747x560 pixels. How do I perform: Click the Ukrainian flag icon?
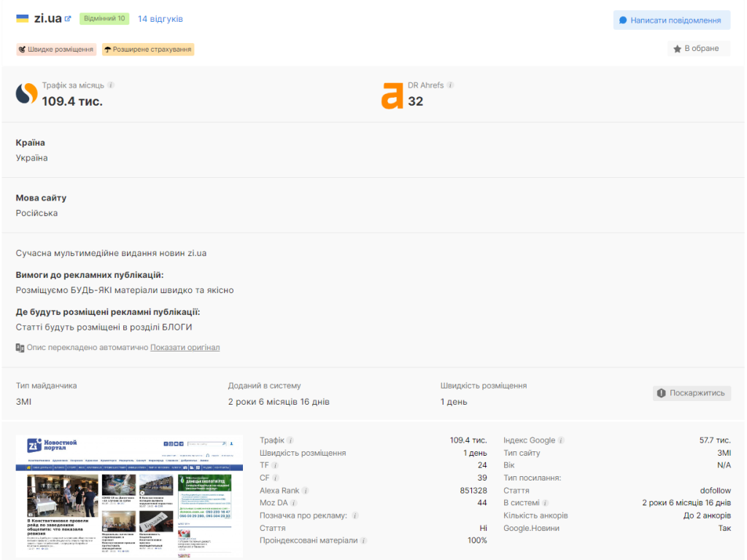tap(23, 18)
